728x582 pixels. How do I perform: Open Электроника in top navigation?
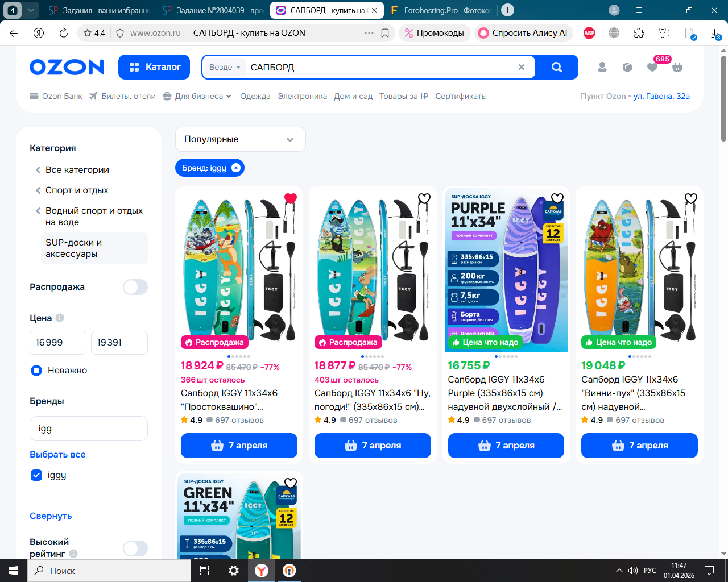(303, 96)
